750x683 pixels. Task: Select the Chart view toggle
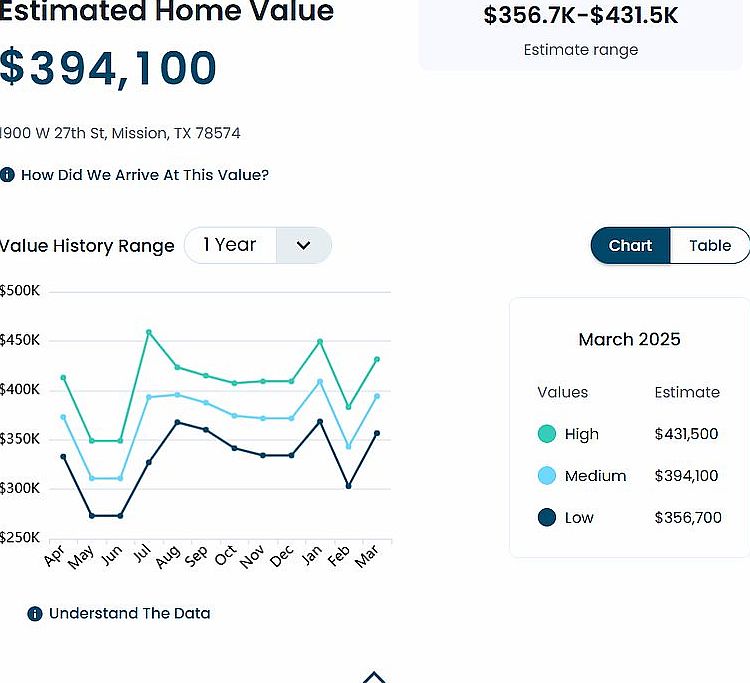click(x=630, y=245)
